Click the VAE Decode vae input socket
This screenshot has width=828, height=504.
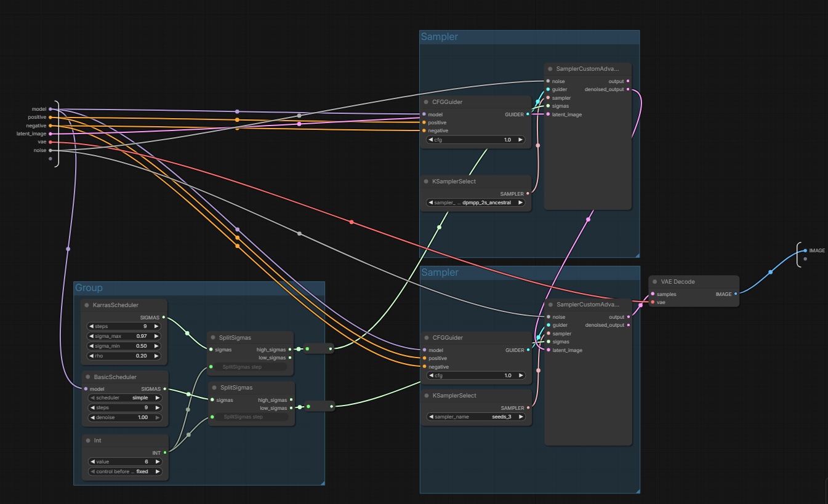pos(653,302)
